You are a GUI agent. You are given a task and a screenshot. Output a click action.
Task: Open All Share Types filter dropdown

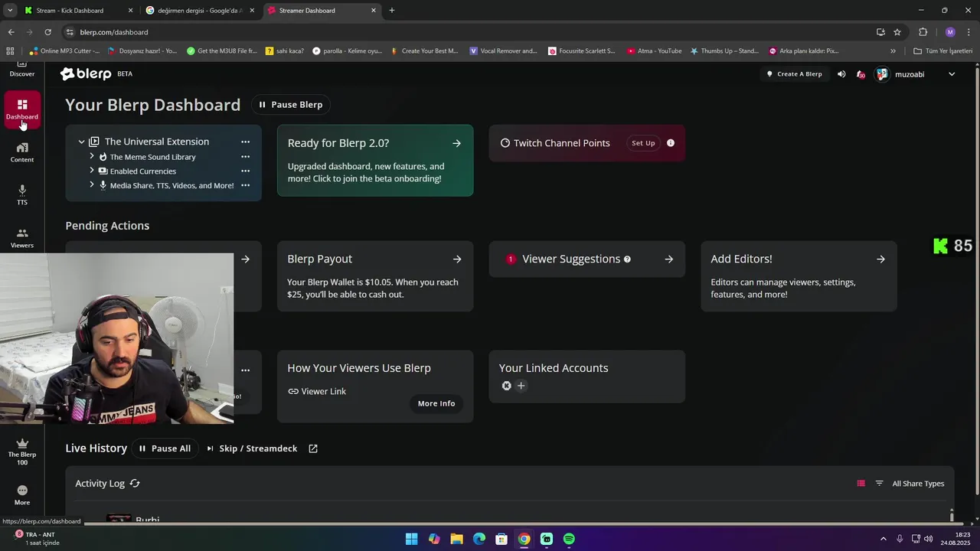pos(910,484)
